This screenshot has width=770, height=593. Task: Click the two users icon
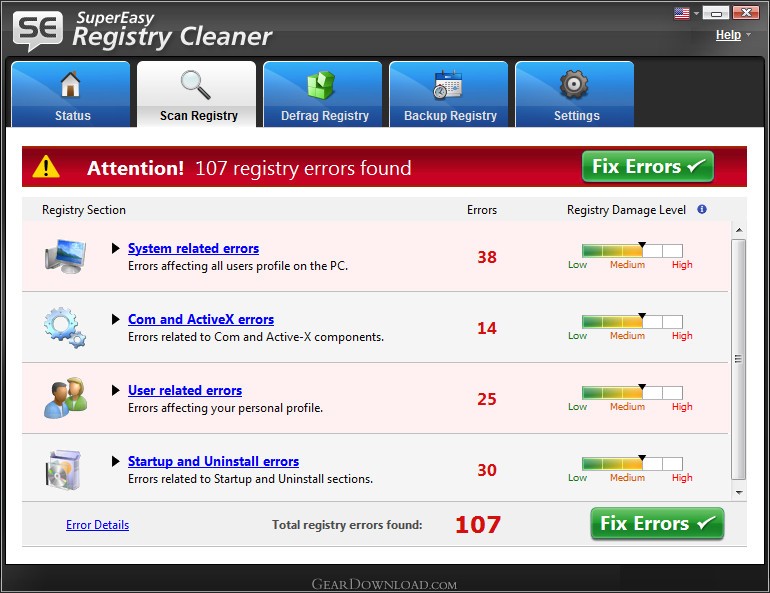tap(66, 398)
